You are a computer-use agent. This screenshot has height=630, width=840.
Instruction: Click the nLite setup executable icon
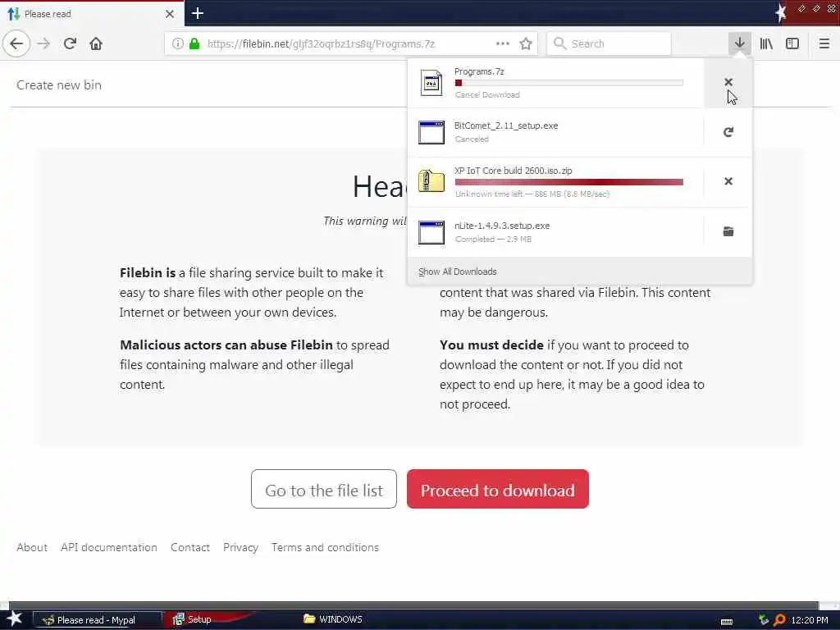pyautogui.click(x=431, y=232)
